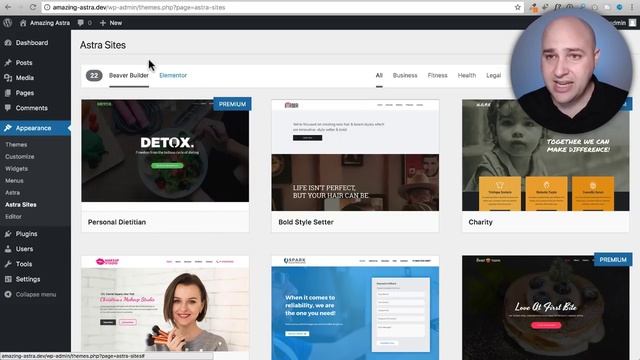Filter sites by Health category
This screenshot has height=360, width=640.
(467, 75)
